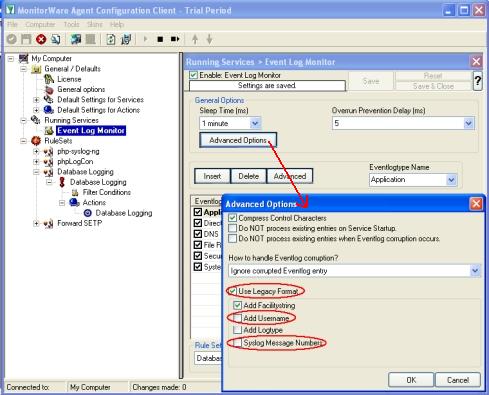Click the RuleSets icon in tree
Viewport: 489px width, 395px height.
coord(36,141)
